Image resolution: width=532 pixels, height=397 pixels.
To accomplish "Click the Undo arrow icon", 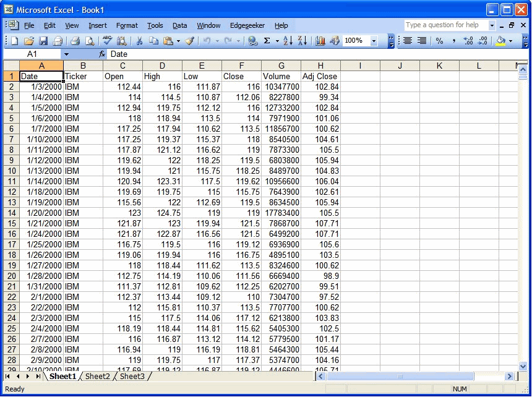I will coord(207,41).
